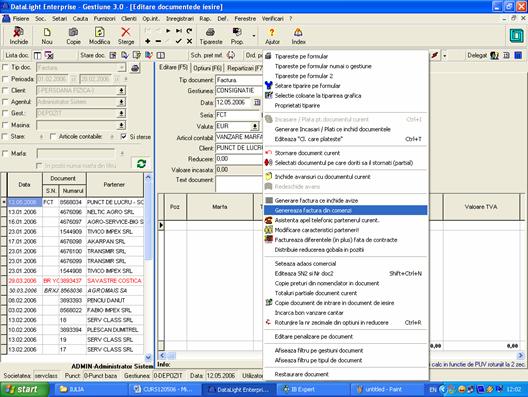Enable the Perioada checkbox
This screenshot has height=397, width=528.
(x=5, y=79)
